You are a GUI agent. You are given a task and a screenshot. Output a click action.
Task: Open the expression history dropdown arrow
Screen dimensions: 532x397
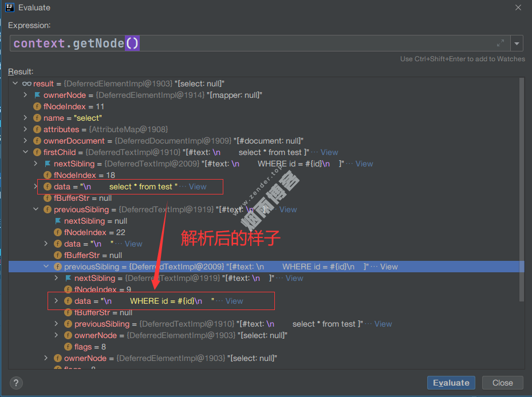[517, 43]
